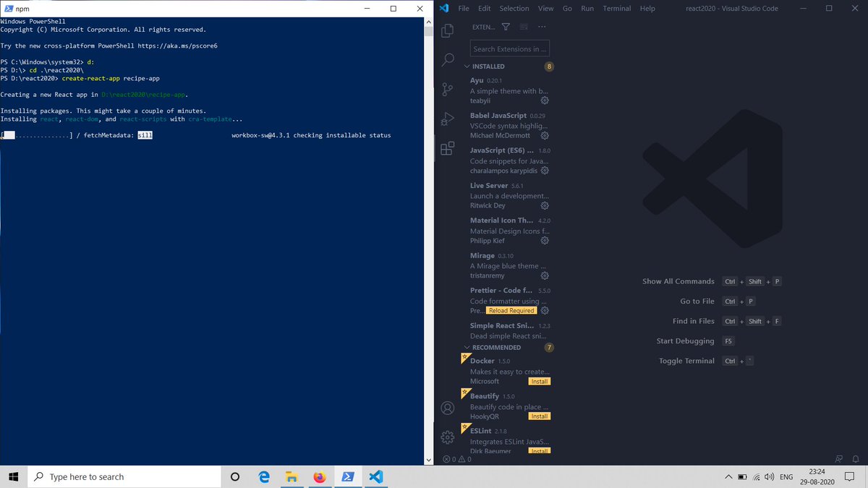Click the errors and warnings status indicator
Viewport: 868px width, 488px height.
click(457, 459)
